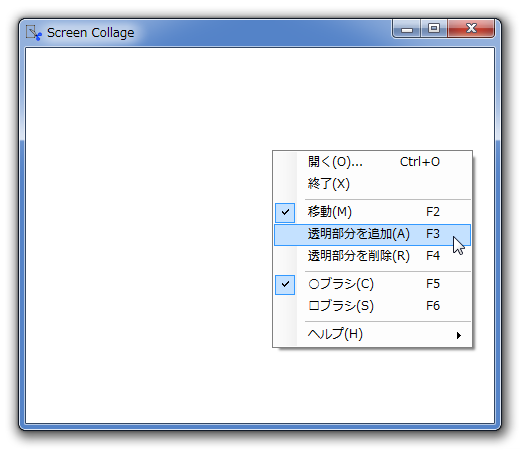Expand the arrow beside ヘルプ(H)

459,335
